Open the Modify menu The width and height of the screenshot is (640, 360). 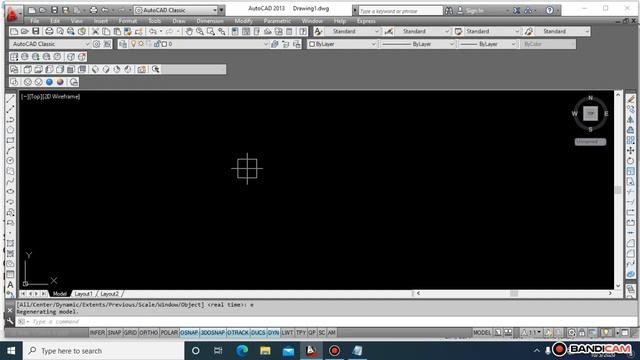pyautogui.click(x=243, y=21)
